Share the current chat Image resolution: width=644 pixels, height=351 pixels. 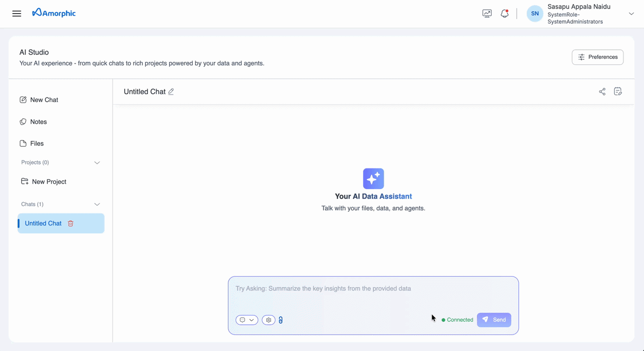click(x=602, y=92)
